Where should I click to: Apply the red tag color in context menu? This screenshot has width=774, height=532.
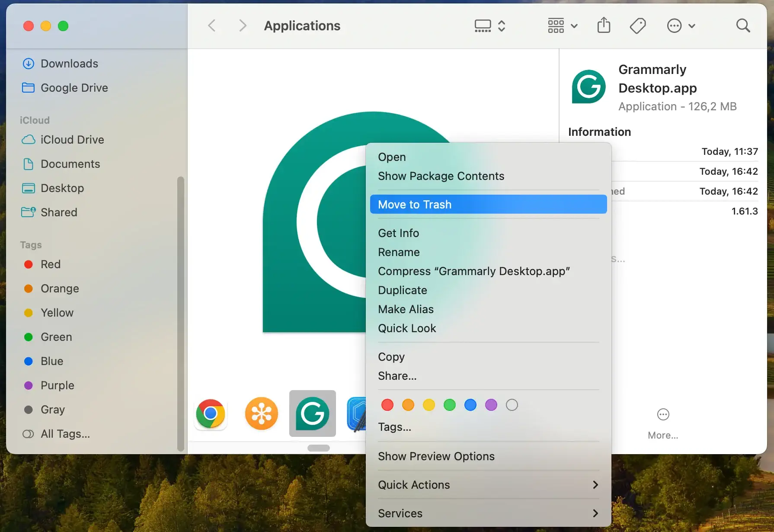click(x=387, y=405)
